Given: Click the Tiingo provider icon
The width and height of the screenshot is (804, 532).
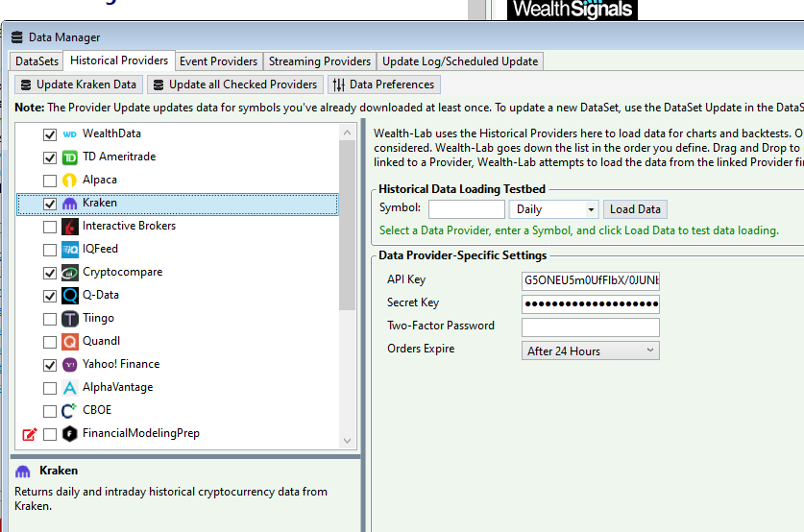Looking at the screenshot, I should click(70, 319).
